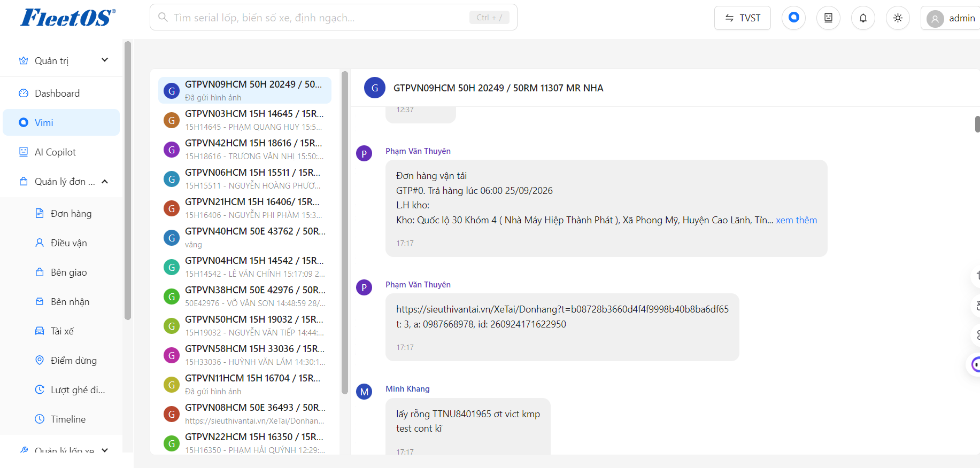Screen dimensions: 980x468
Task: Expand the Quản trị menu chevron
Action: pos(105,60)
